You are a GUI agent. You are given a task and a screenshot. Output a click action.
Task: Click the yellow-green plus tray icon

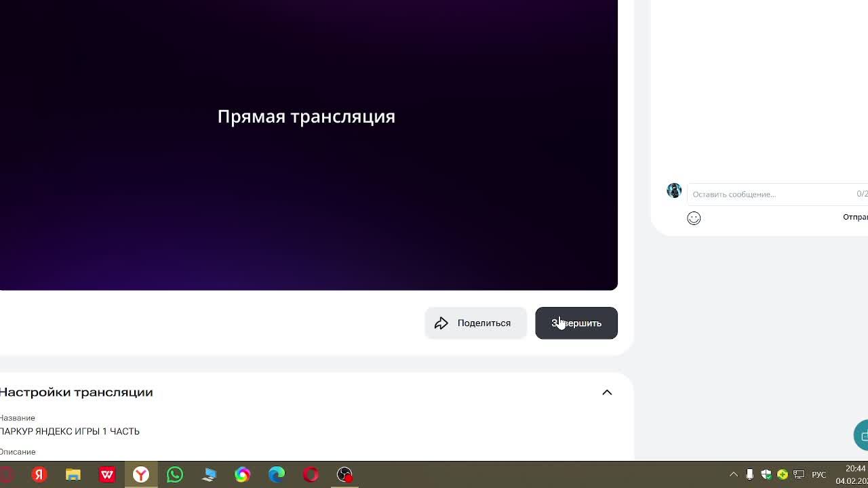783,474
